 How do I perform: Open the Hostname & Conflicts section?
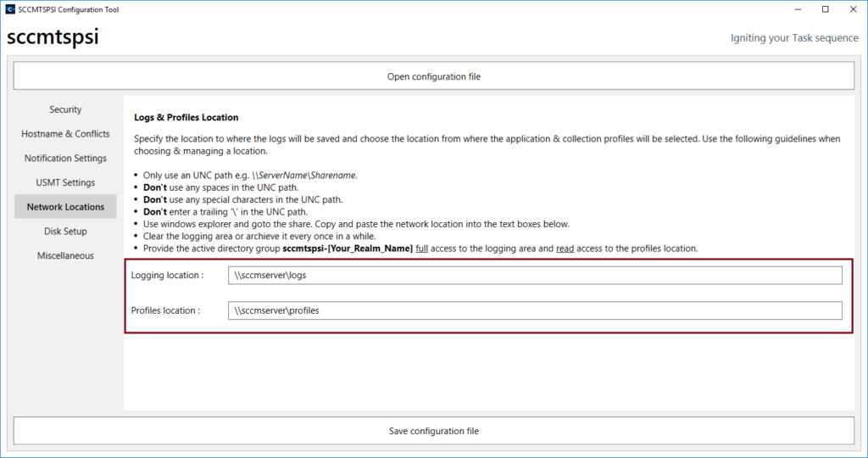point(65,134)
